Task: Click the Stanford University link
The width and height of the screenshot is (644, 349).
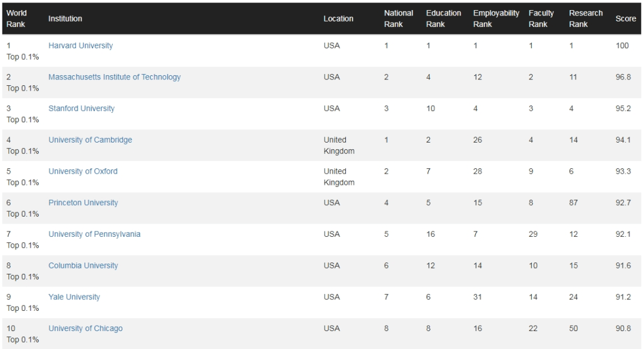Action: point(82,109)
